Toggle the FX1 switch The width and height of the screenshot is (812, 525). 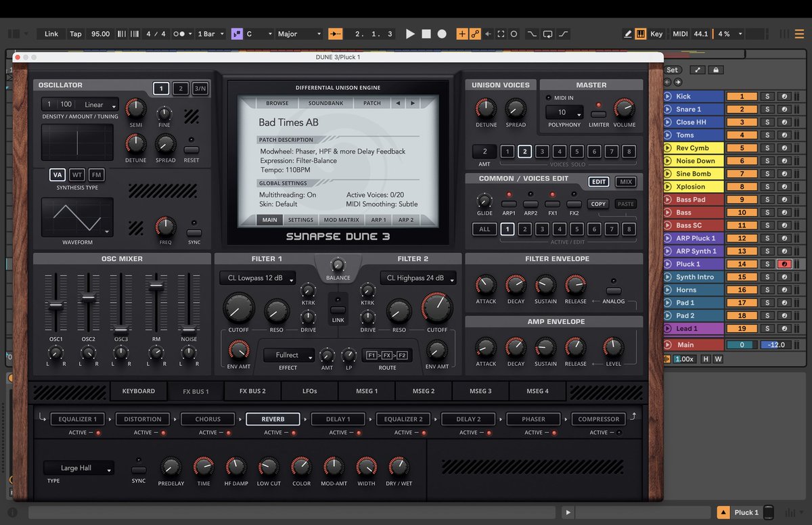(552, 204)
